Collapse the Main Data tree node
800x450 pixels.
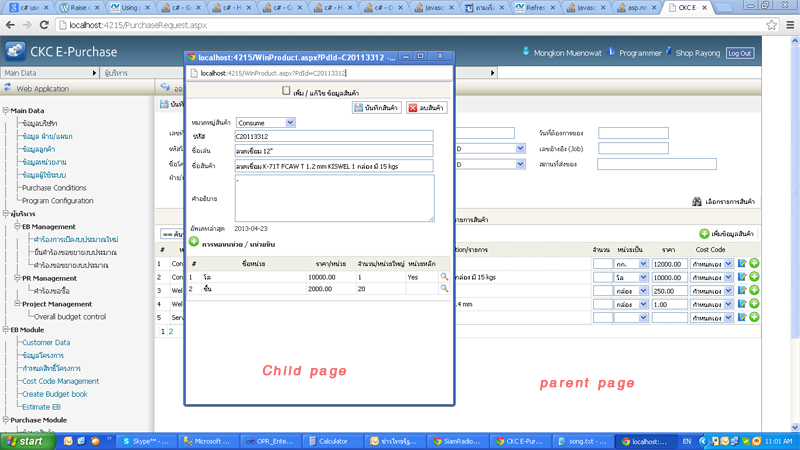click(6, 110)
